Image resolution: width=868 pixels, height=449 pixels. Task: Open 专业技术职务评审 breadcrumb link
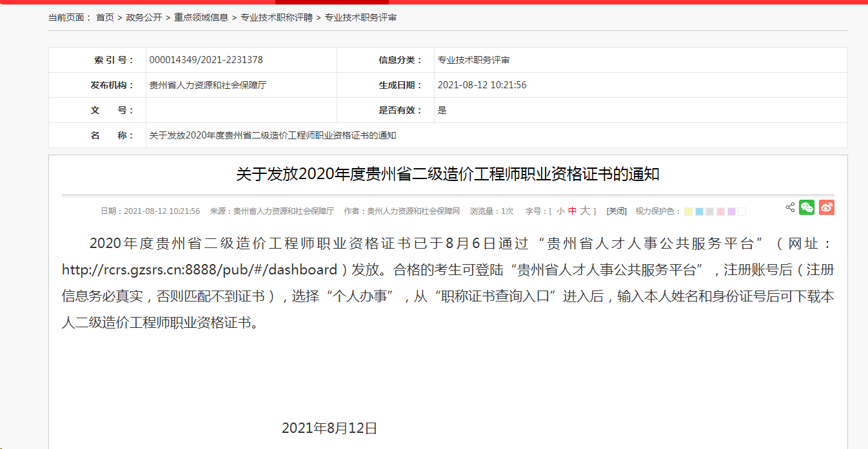(x=360, y=17)
